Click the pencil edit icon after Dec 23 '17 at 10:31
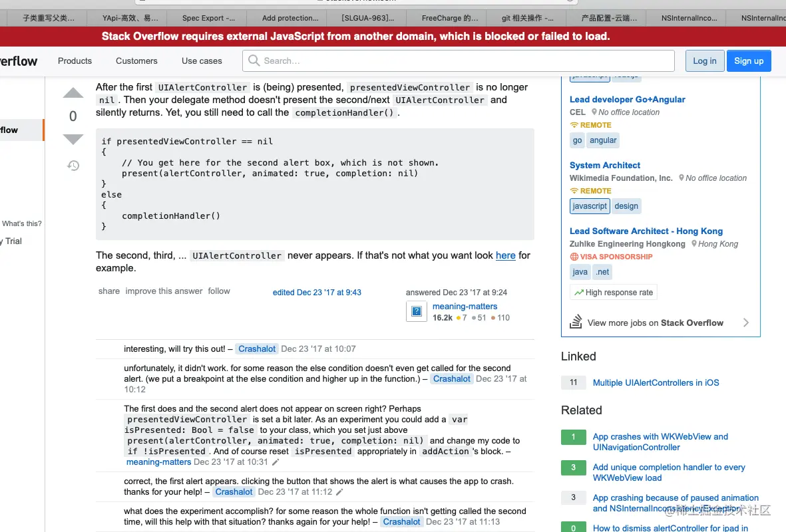 [276, 462]
